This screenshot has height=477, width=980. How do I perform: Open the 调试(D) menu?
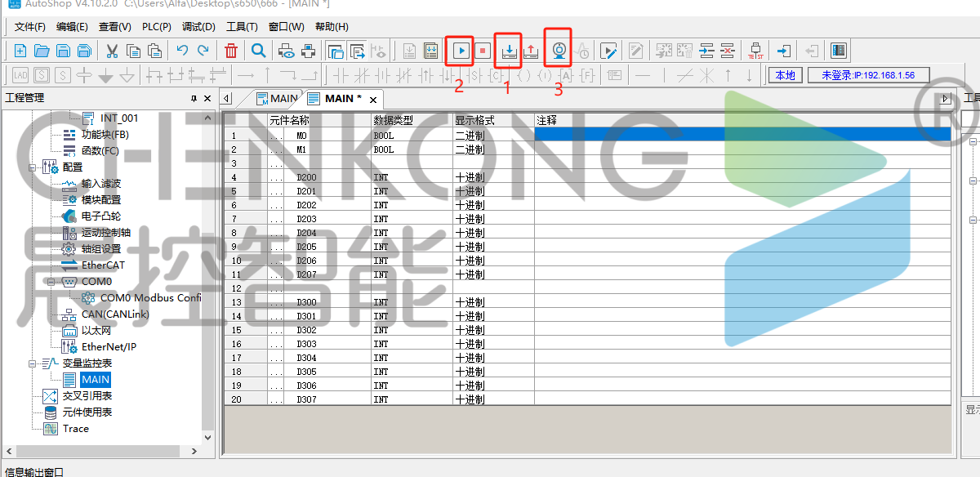pyautogui.click(x=198, y=27)
